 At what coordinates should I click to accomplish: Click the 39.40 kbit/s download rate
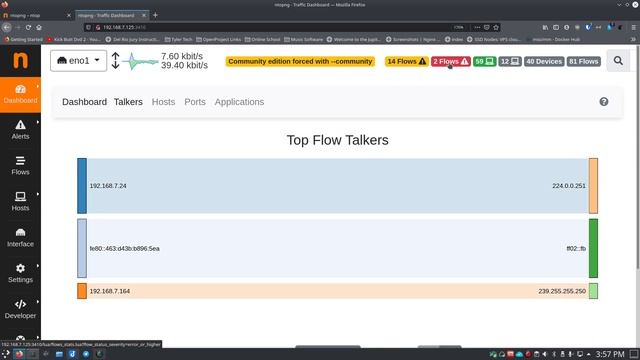pyautogui.click(x=184, y=65)
